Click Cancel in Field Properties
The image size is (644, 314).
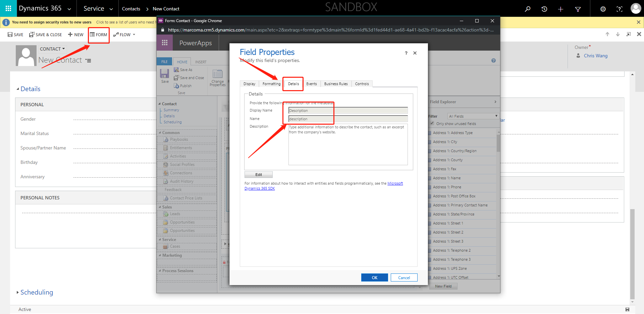pos(404,277)
